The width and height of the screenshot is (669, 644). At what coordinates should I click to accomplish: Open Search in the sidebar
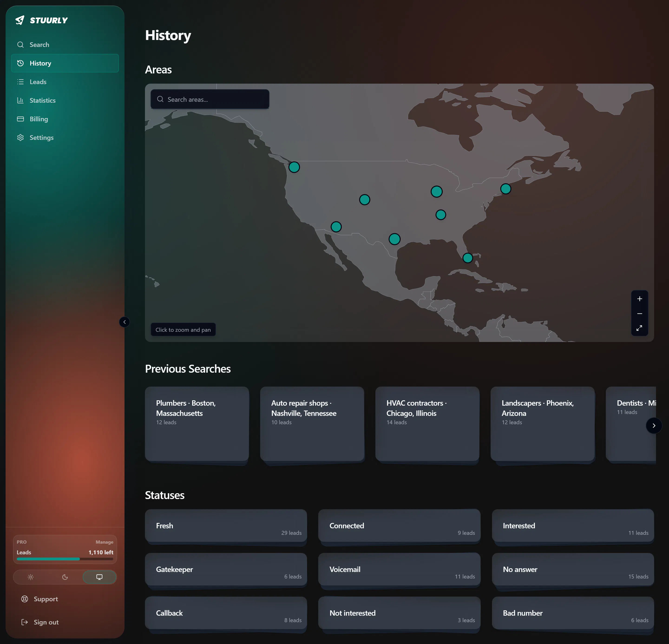[65, 45]
